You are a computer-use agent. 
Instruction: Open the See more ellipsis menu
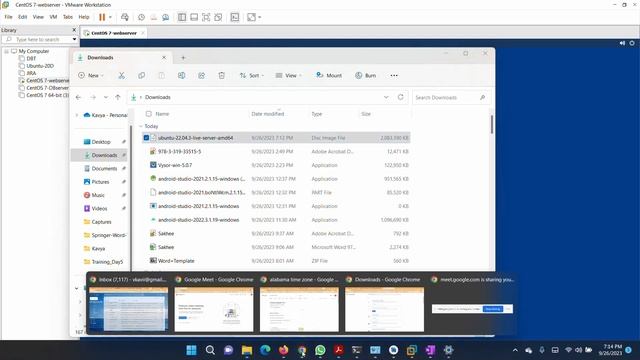[394, 76]
